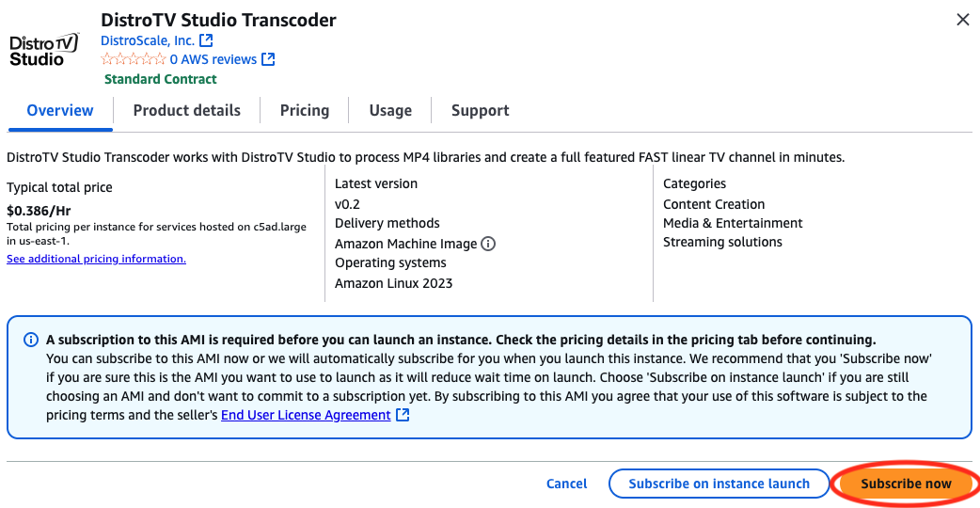The image size is (980, 508).
Task: Click external icon after End User License Agreement
Action: pyautogui.click(x=403, y=415)
